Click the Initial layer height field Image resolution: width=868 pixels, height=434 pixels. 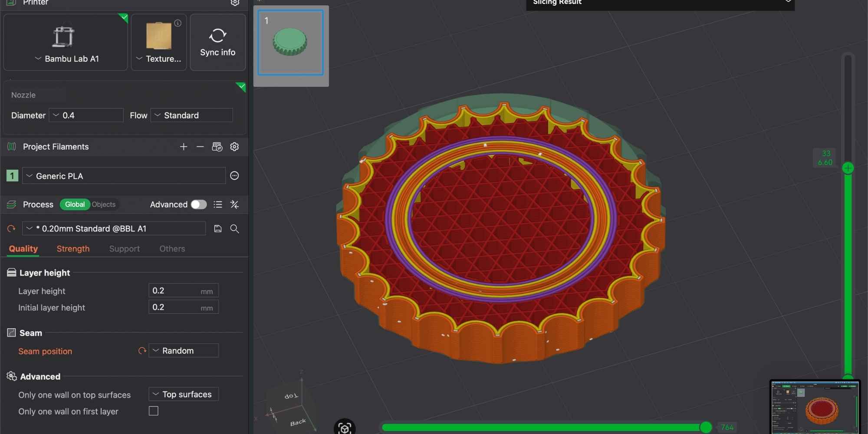point(184,307)
